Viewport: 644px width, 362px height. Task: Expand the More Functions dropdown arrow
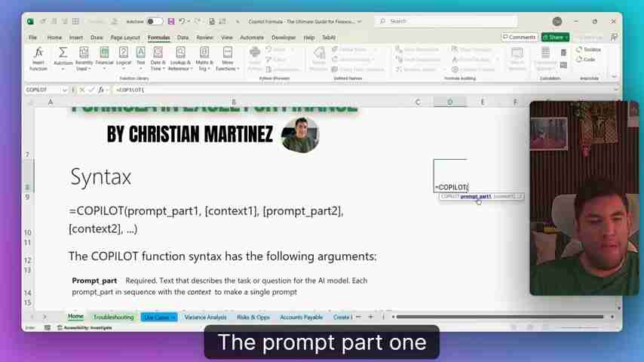coord(238,69)
